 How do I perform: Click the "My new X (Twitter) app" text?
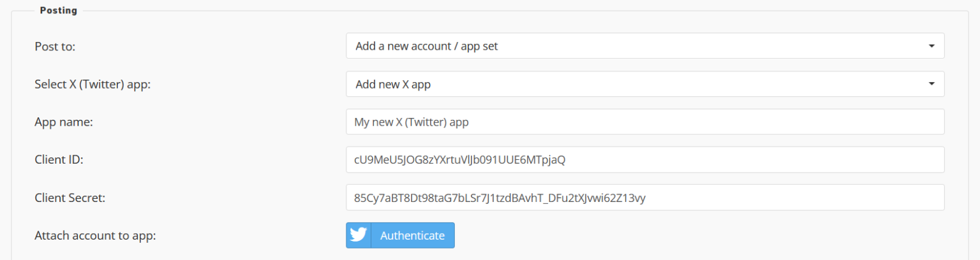412,122
